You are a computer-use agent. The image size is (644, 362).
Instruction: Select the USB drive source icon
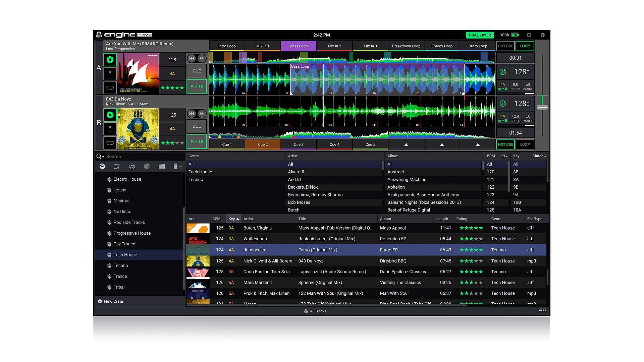pos(175,166)
